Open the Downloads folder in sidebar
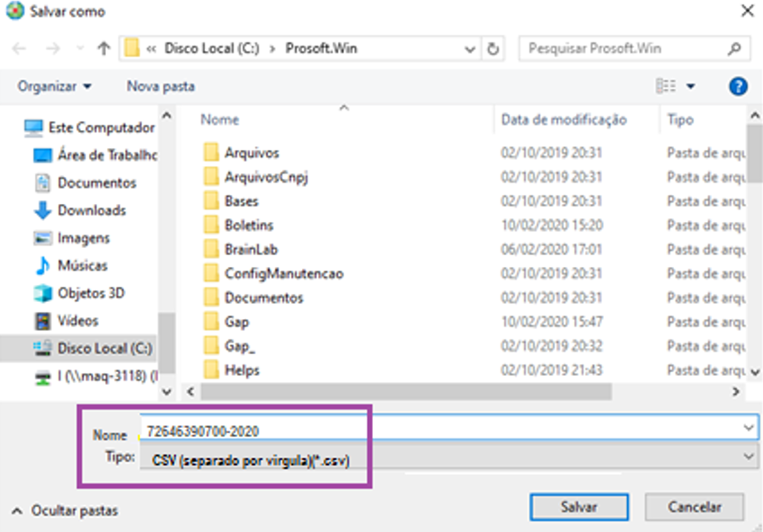 click(x=91, y=210)
